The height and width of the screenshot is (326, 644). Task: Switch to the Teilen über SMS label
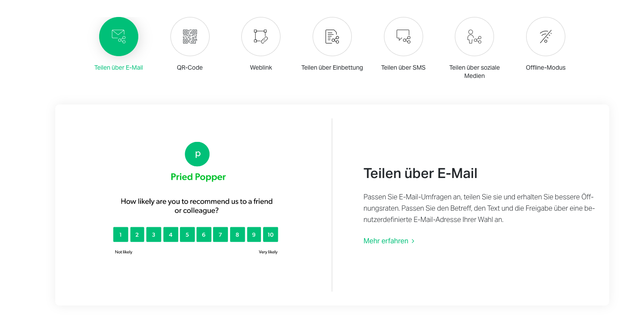click(x=404, y=67)
